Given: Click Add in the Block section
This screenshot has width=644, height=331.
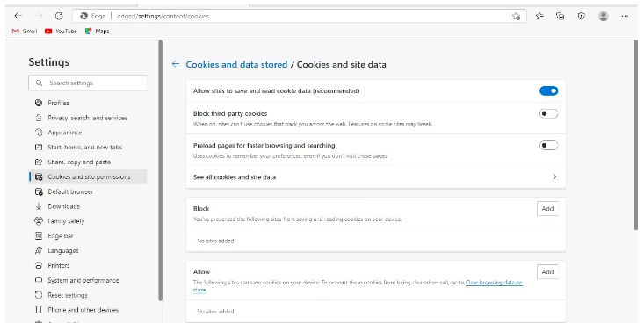Looking at the screenshot, I should pyautogui.click(x=547, y=209).
